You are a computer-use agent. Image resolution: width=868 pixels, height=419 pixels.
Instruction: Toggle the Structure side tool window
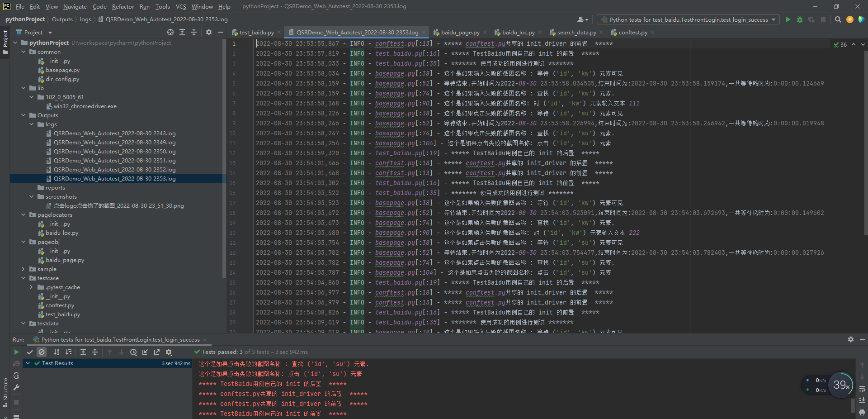[5, 391]
